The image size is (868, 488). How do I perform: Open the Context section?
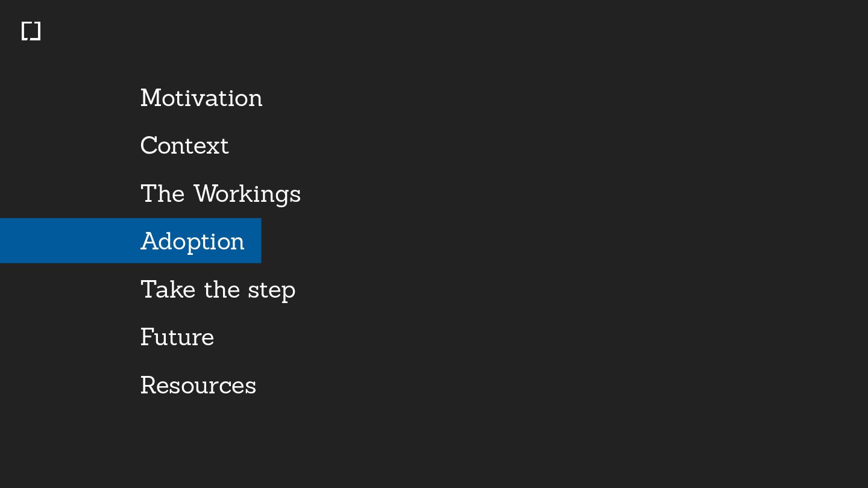184,146
